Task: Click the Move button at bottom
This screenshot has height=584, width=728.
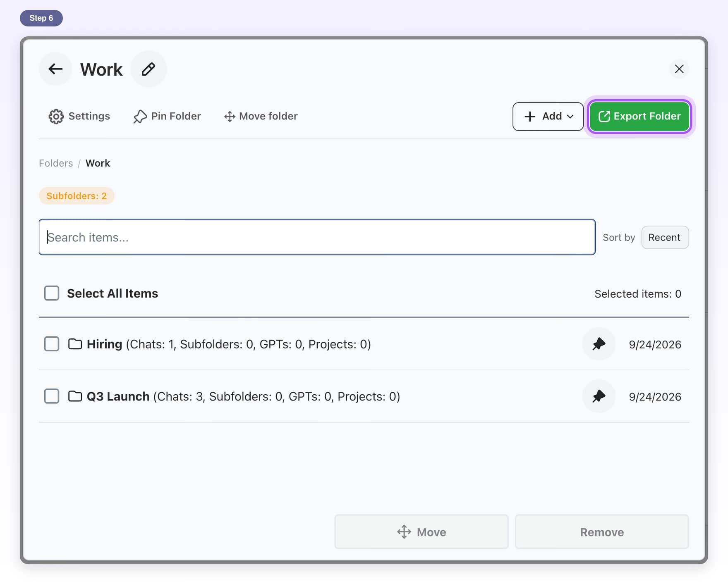Action: [x=421, y=532]
